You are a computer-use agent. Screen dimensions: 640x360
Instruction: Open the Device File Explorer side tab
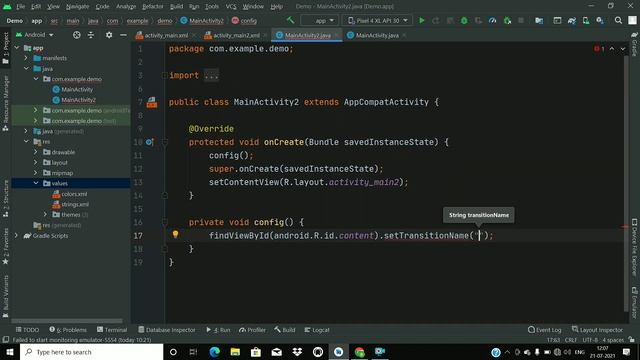[634, 248]
